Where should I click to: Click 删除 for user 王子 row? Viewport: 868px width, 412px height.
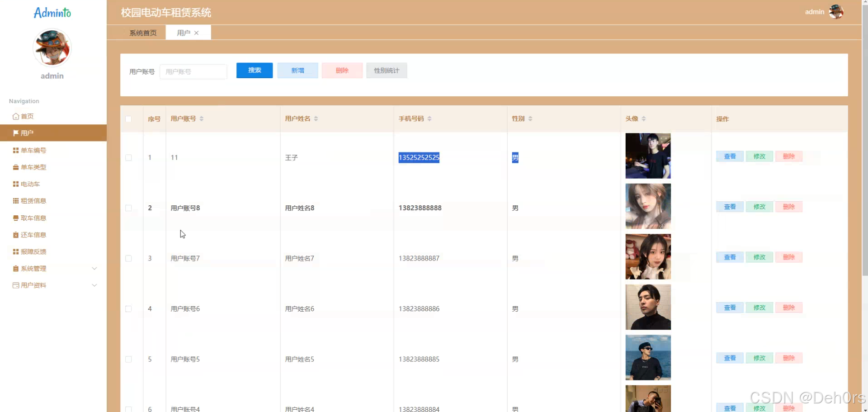point(789,156)
